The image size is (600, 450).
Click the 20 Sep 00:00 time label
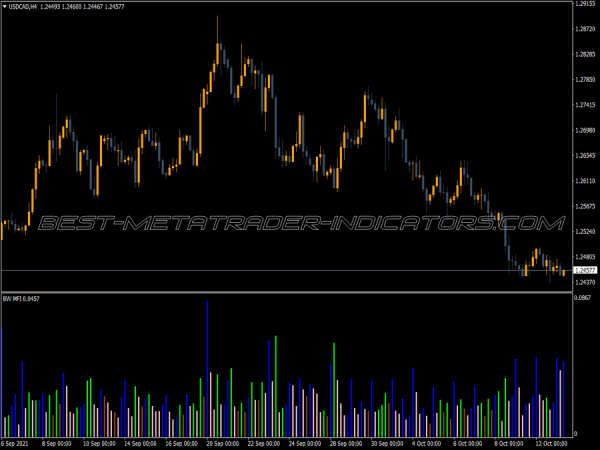tap(223, 443)
